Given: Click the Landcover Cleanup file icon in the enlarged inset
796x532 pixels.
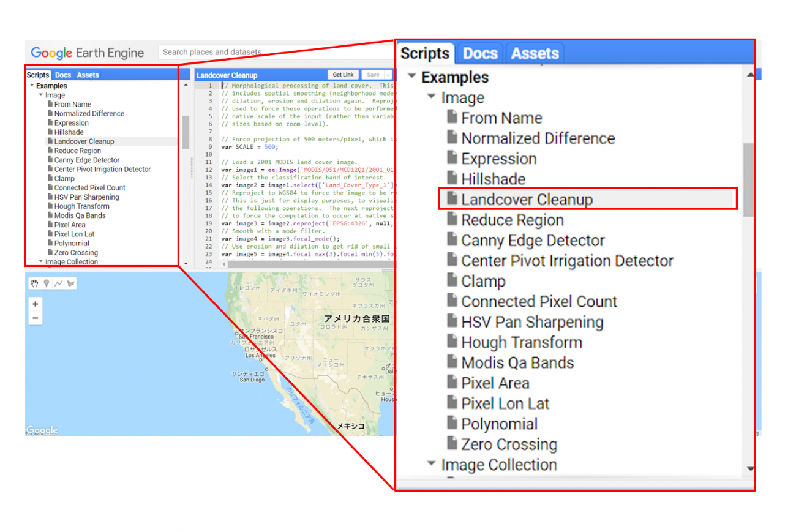Looking at the screenshot, I should pyautogui.click(x=452, y=198).
